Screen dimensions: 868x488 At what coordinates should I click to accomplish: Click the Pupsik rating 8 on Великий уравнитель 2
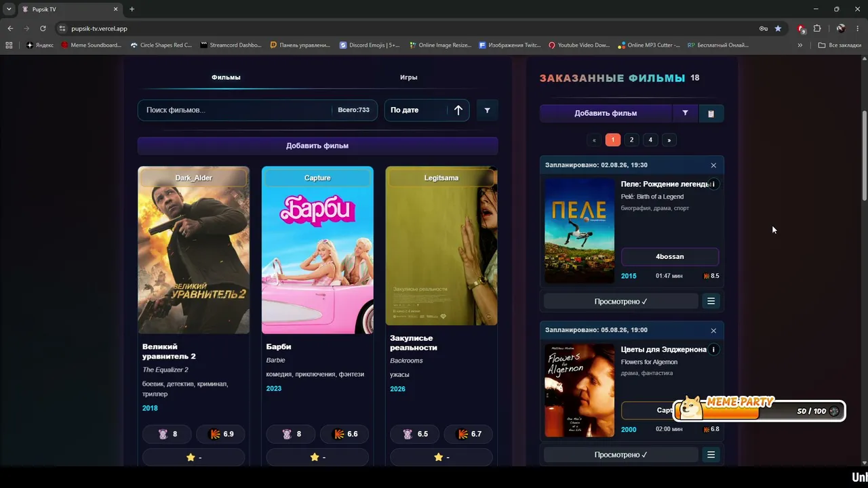[167, 434]
